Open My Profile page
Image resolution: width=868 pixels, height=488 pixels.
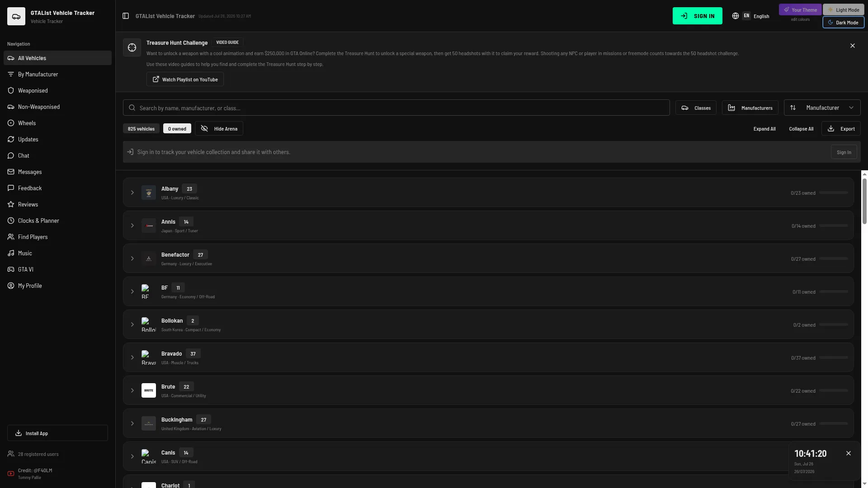coord(57,286)
